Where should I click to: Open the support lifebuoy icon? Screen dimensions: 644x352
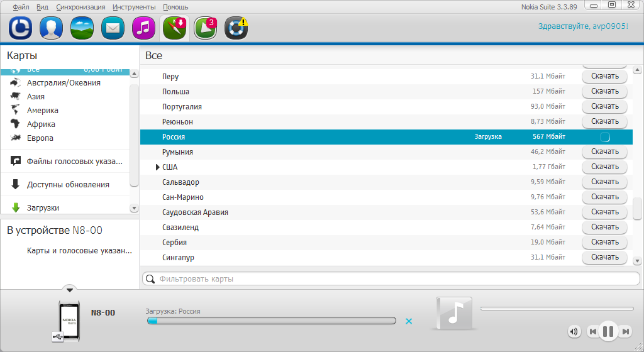point(236,28)
